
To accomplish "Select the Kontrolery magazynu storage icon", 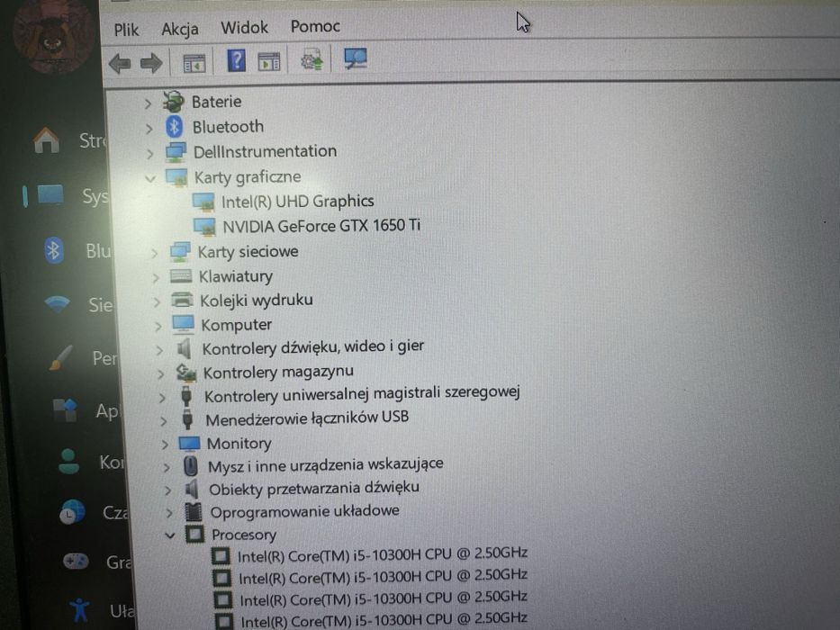I will tap(186, 373).
